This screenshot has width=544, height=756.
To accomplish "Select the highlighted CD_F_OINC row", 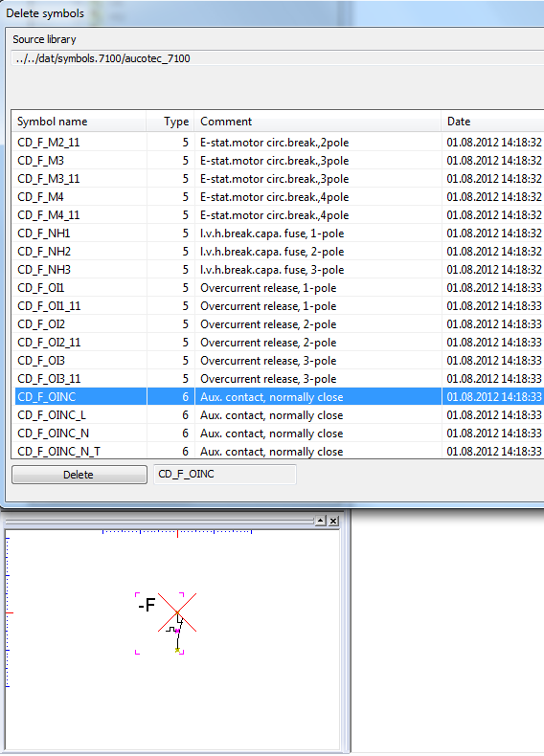I will point(278,397).
